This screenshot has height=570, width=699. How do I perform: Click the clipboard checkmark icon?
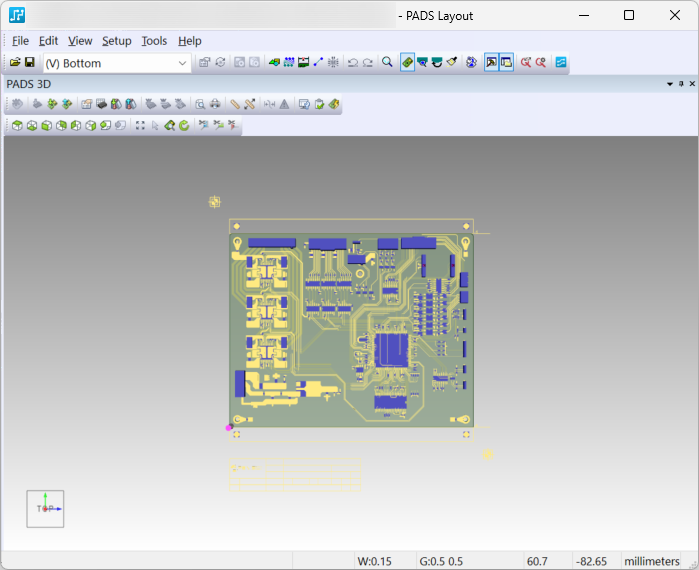click(x=319, y=104)
